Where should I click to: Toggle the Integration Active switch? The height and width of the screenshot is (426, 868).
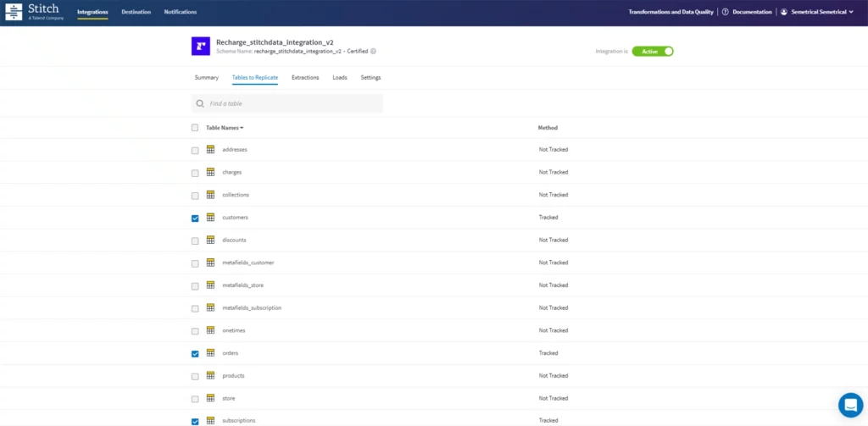[x=653, y=51]
